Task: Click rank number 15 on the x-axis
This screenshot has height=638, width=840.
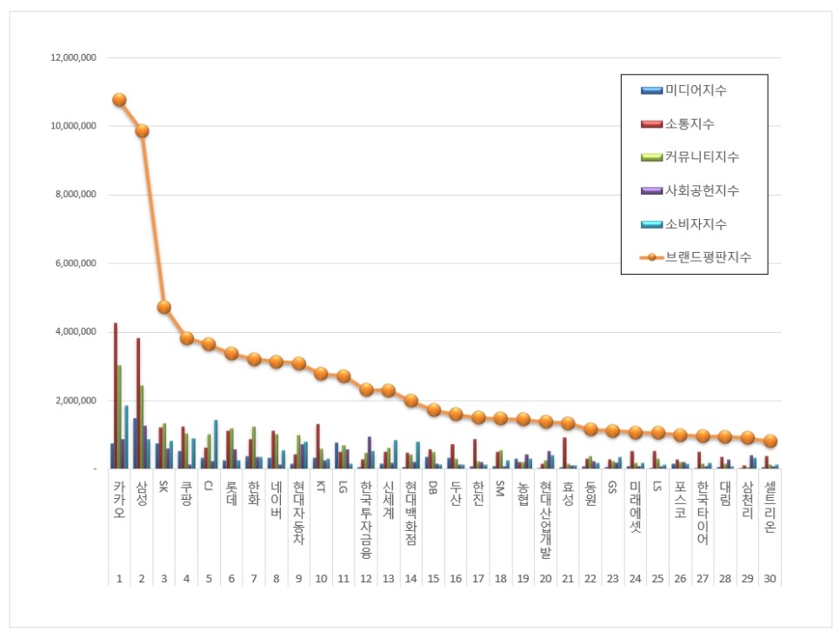Action: point(433,579)
